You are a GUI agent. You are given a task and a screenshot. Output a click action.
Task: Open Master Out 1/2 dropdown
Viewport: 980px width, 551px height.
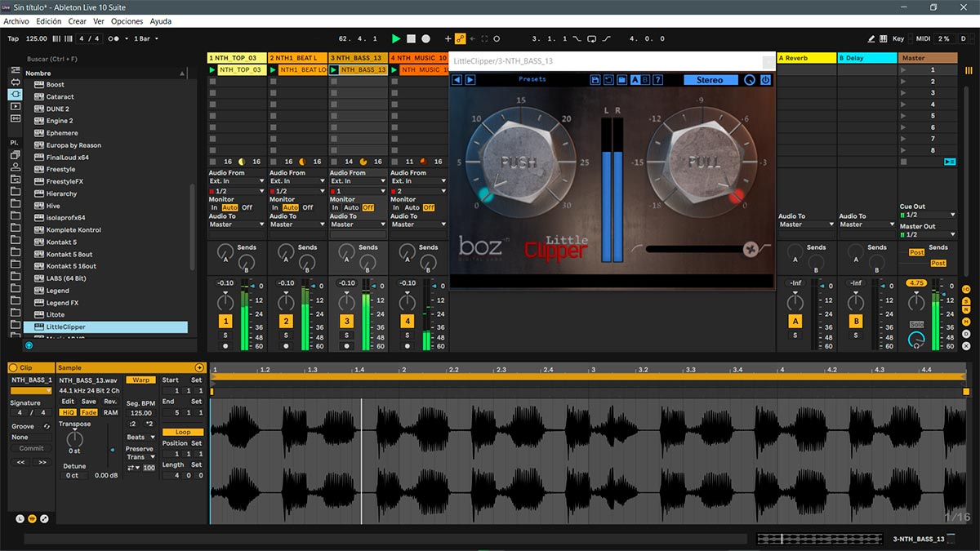click(x=927, y=234)
